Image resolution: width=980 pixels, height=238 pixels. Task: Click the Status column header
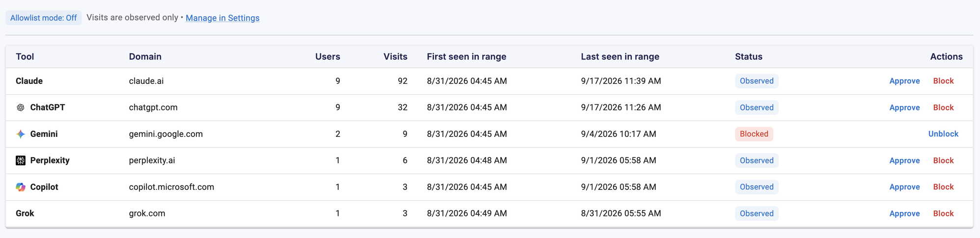click(749, 56)
